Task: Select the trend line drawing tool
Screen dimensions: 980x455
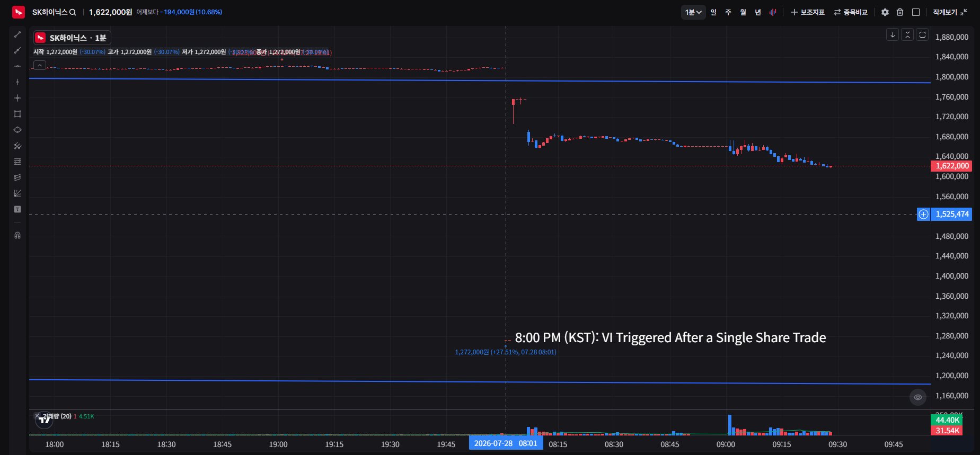Action: tap(17, 34)
